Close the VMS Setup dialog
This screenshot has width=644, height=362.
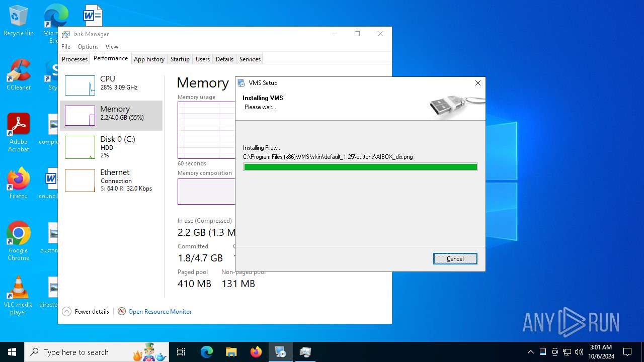pos(478,83)
